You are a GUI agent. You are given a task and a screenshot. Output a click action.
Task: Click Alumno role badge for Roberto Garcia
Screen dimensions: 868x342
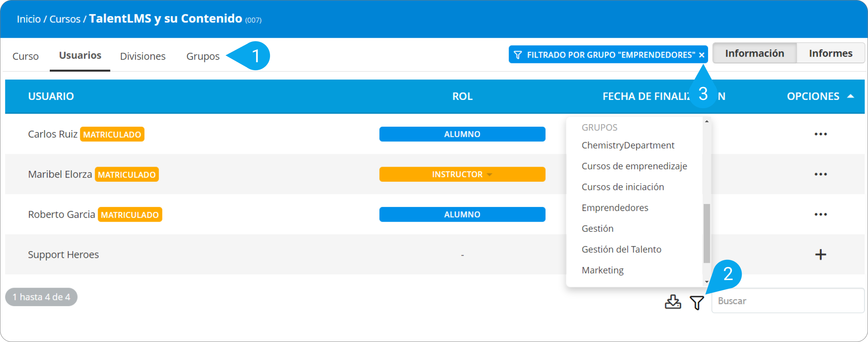(x=462, y=215)
